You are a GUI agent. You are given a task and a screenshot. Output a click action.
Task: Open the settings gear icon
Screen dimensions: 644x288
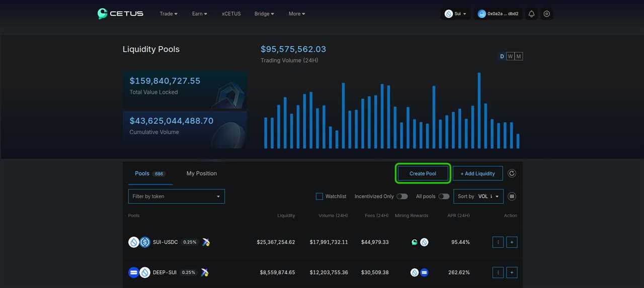547,14
